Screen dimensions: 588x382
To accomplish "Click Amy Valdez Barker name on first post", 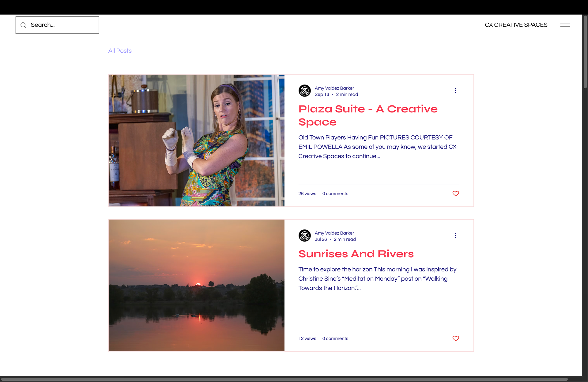I will [334, 88].
